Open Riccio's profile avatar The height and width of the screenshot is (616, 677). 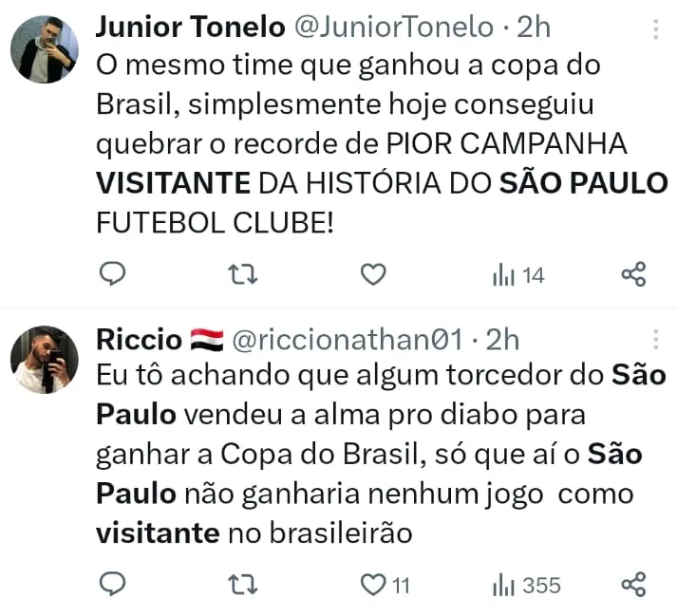pos(44,360)
